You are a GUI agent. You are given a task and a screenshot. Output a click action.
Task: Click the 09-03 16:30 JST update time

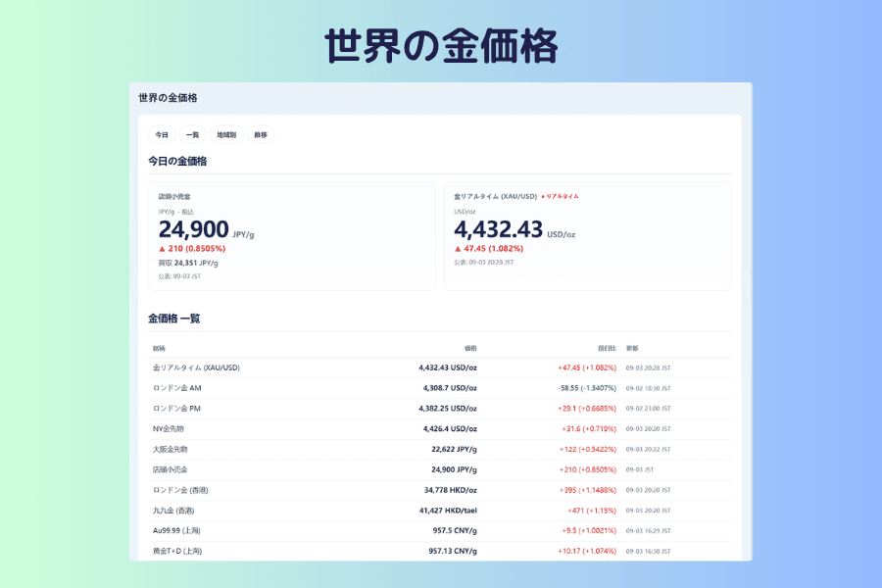[649, 551]
